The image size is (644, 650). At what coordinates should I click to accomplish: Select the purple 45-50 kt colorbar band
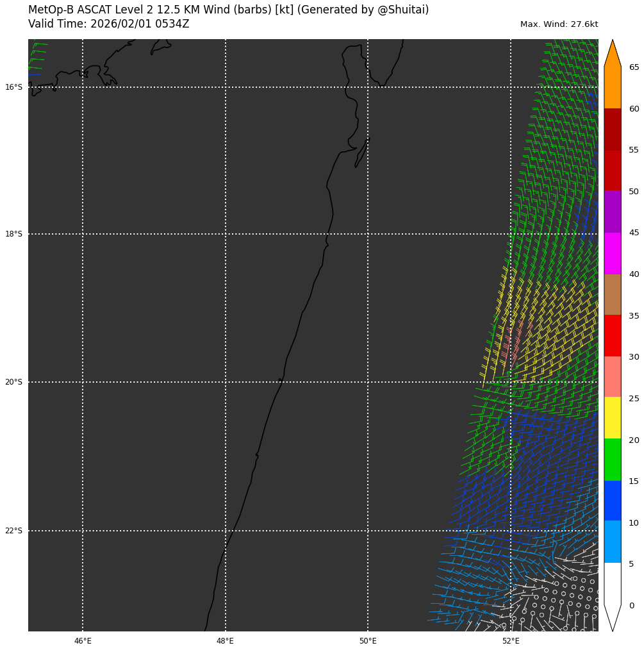(612, 212)
